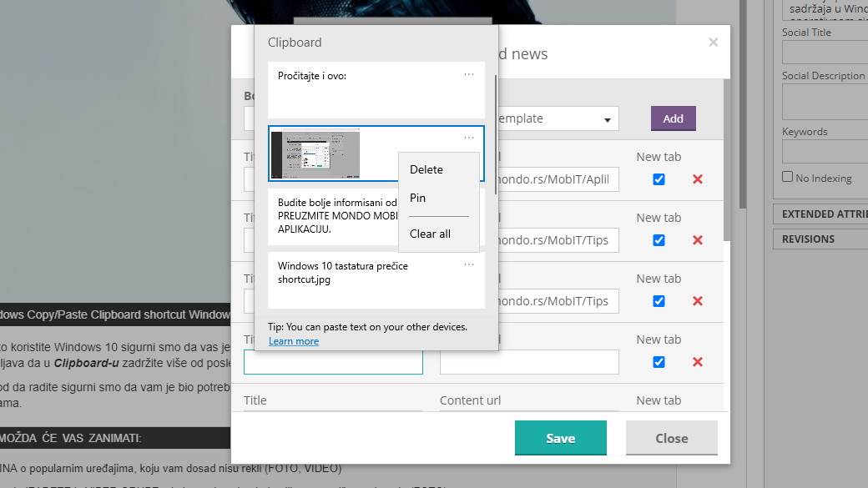This screenshot has height=488, width=868.
Task: Select Pin in the clipboard context menu
Action: click(x=418, y=198)
